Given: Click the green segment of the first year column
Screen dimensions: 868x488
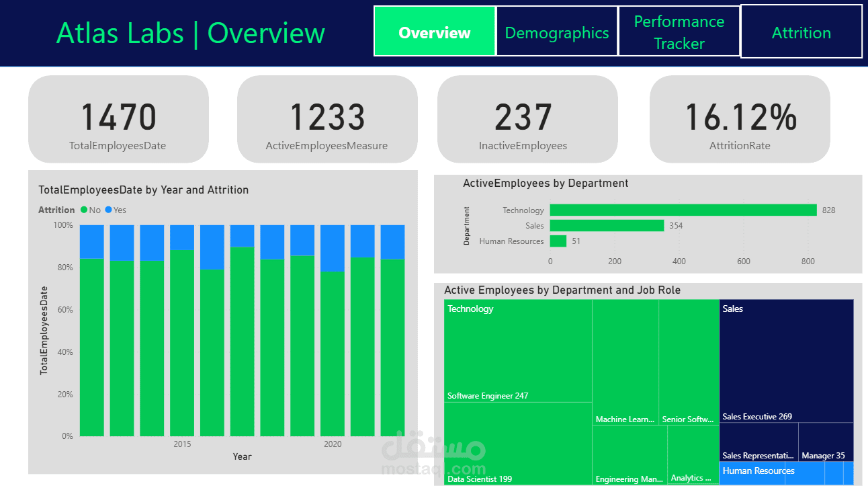Looking at the screenshot, I should (x=92, y=347).
